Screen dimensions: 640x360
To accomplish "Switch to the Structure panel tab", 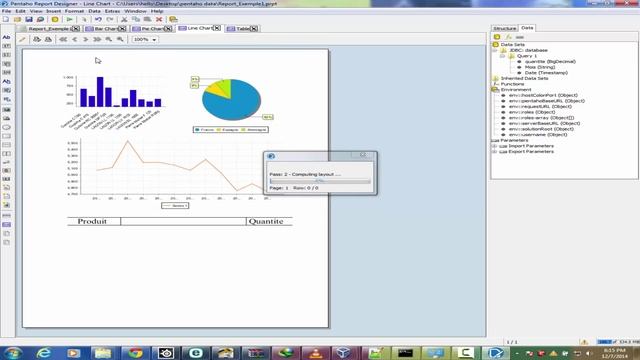I will pyautogui.click(x=504, y=28).
